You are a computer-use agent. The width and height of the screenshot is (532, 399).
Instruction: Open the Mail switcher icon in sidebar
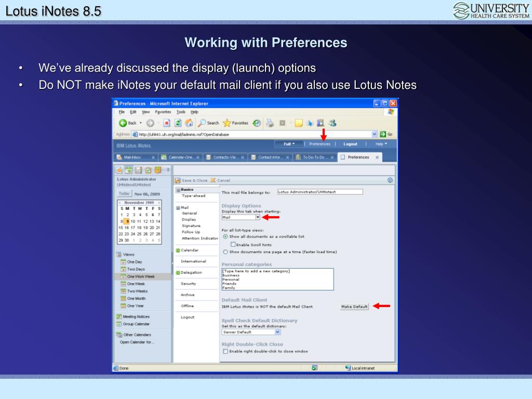coord(119,170)
